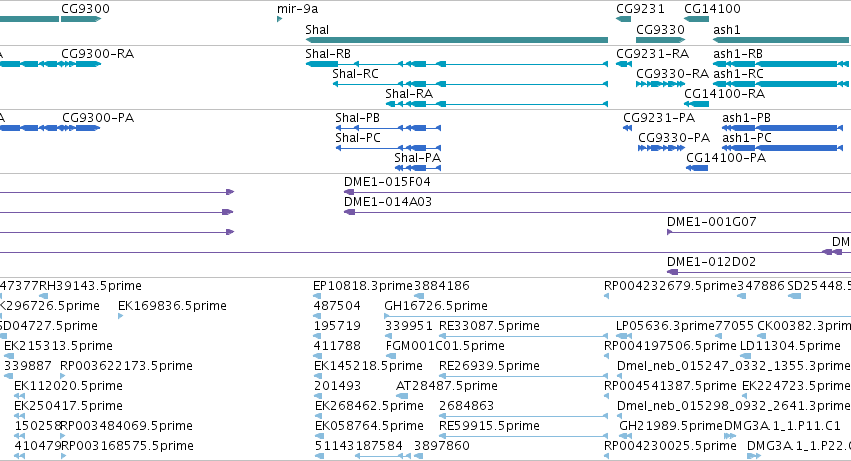
Task: Click the mir-9a gene marker
Action: [x=280, y=19]
